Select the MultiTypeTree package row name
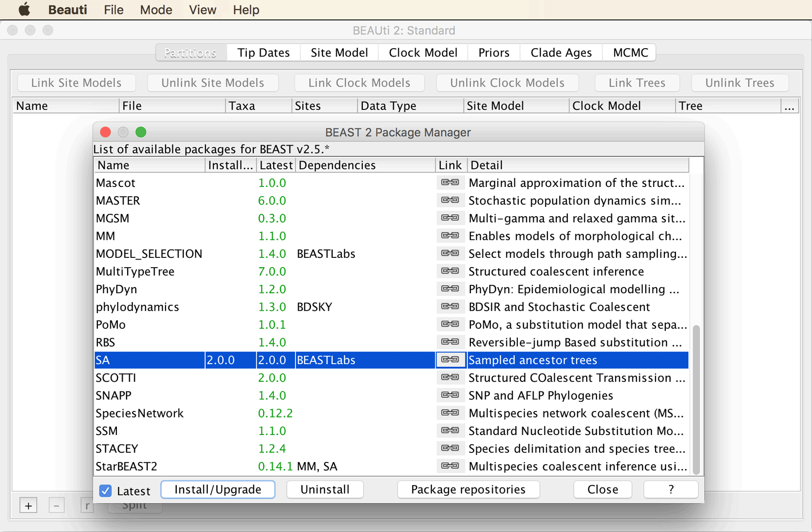The width and height of the screenshot is (812, 532). (x=135, y=271)
